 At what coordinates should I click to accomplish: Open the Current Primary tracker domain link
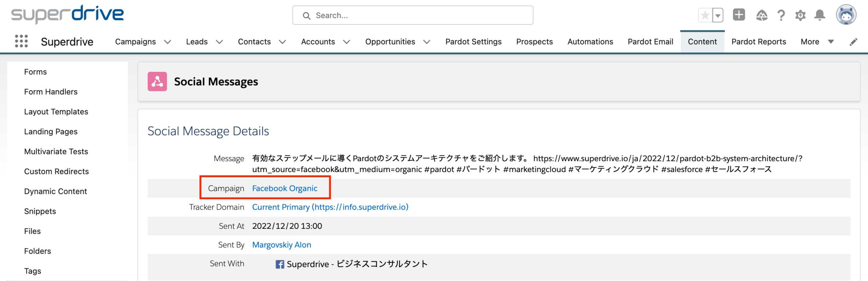330,207
